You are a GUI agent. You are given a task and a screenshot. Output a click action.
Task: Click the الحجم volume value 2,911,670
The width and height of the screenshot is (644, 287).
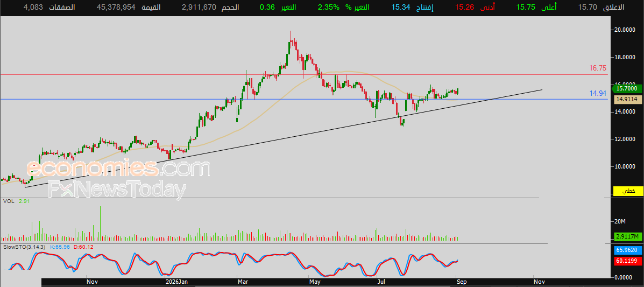199,8
